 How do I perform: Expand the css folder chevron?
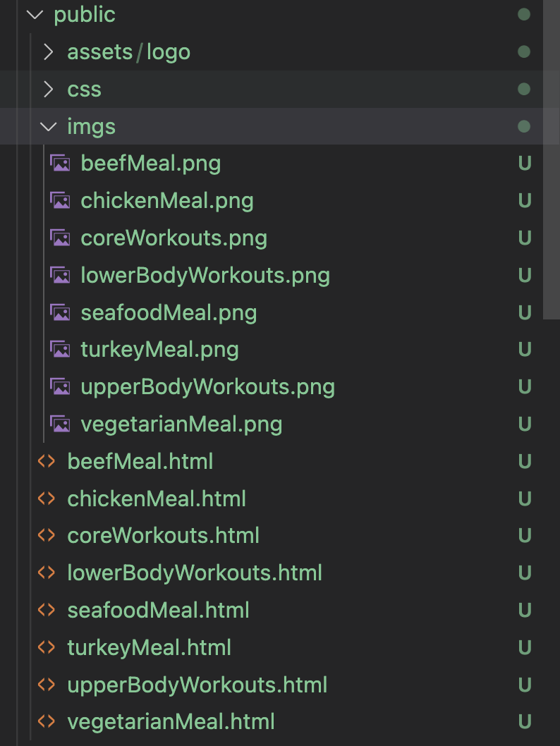pos(48,89)
